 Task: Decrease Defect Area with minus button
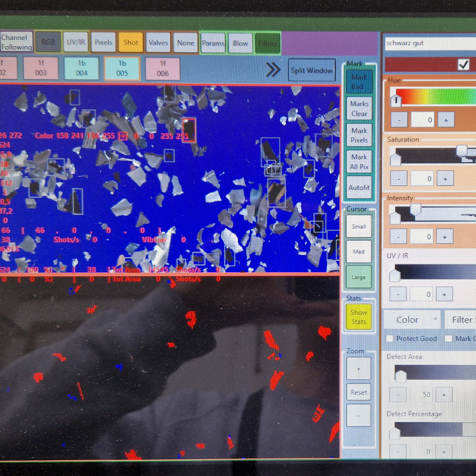398,394
